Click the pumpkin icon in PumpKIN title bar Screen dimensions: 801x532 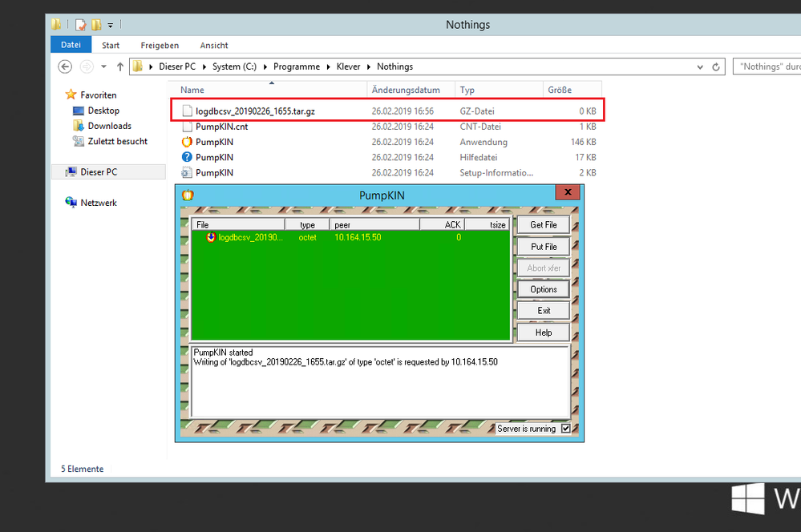pos(188,195)
